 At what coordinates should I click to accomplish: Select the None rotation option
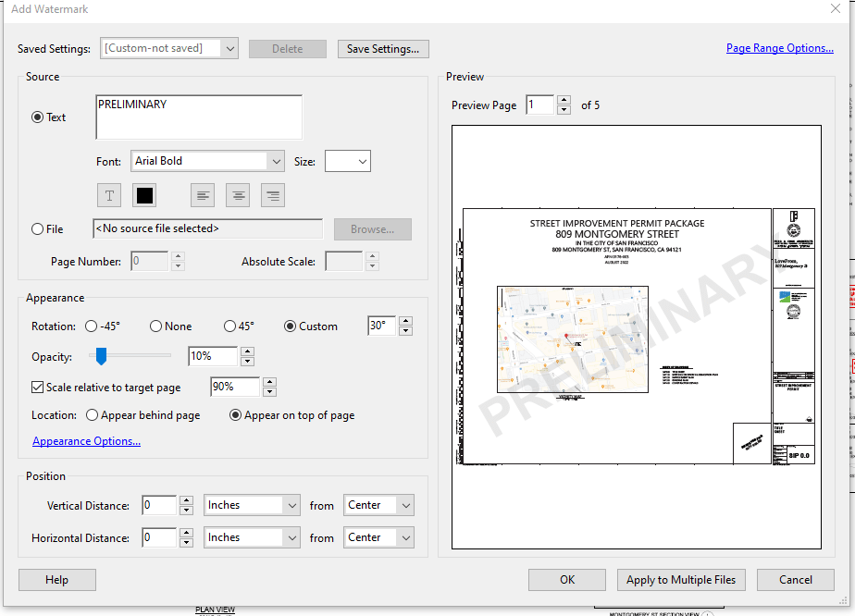pos(155,326)
